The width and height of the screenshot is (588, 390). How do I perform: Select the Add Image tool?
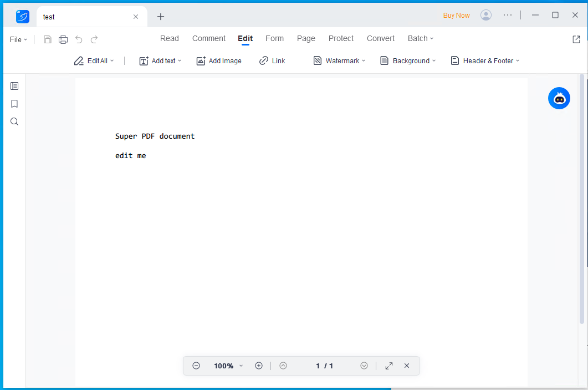pos(219,60)
